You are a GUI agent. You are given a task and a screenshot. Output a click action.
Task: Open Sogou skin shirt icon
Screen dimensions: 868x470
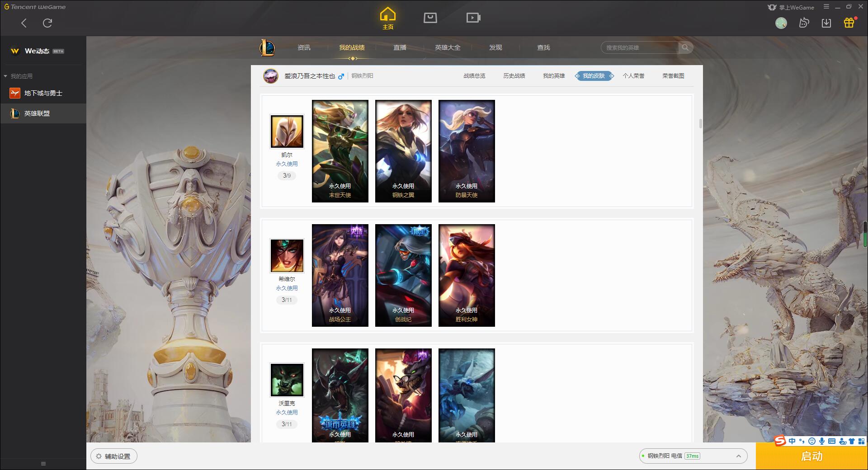pyautogui.click(x=852, y=441)
